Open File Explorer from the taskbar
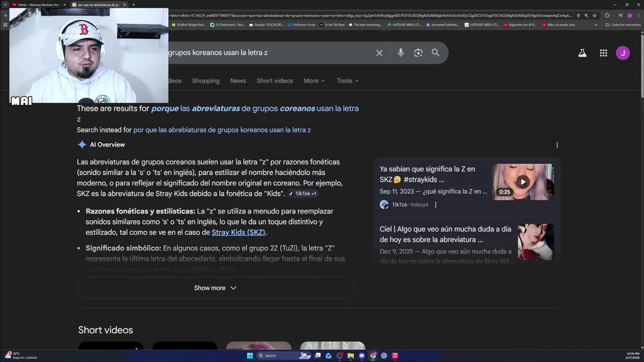The height and width of the screenshot is (362, 644). pyautogui.click(x=351, y=355)
